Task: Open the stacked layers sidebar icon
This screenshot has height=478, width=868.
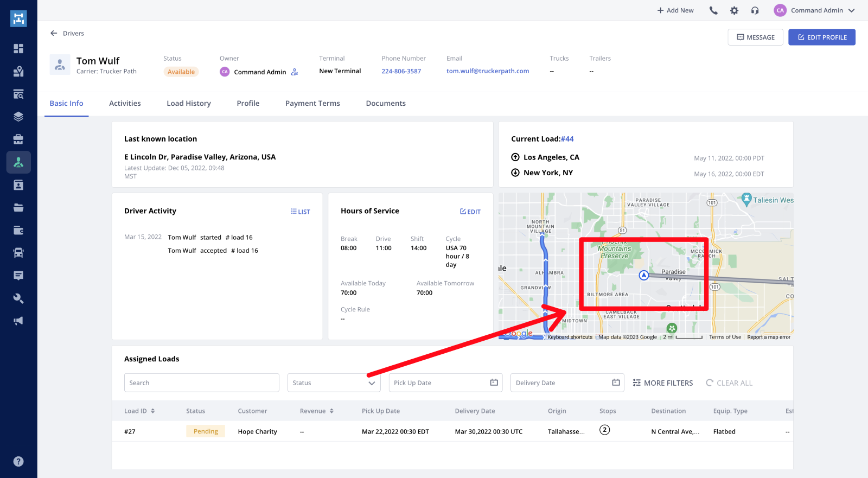Action: coord(18,117)
